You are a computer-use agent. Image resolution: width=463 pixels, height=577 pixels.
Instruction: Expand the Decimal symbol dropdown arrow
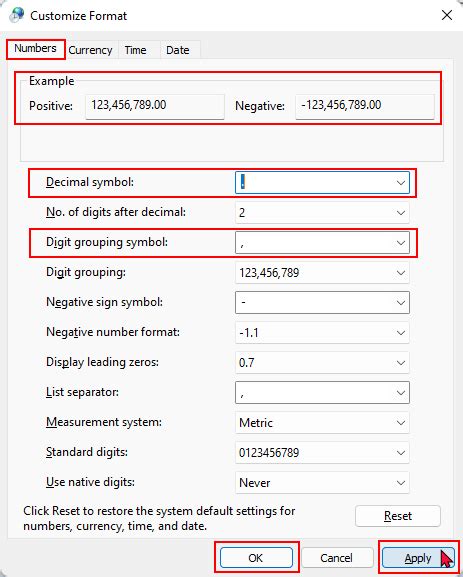[x=401, y=183]
